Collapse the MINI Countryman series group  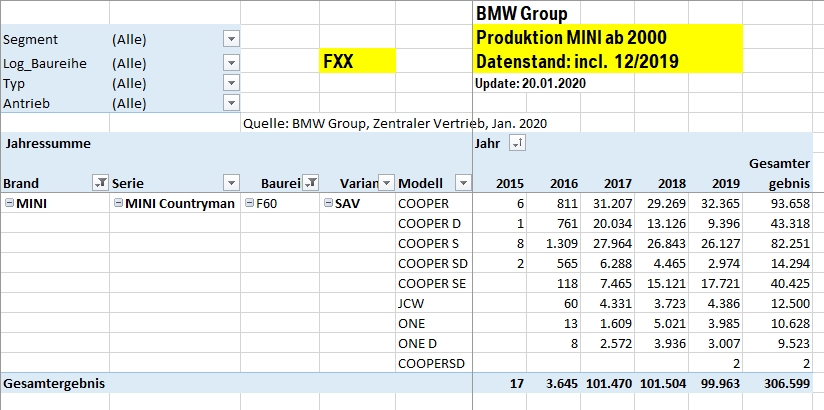(118, 203)
